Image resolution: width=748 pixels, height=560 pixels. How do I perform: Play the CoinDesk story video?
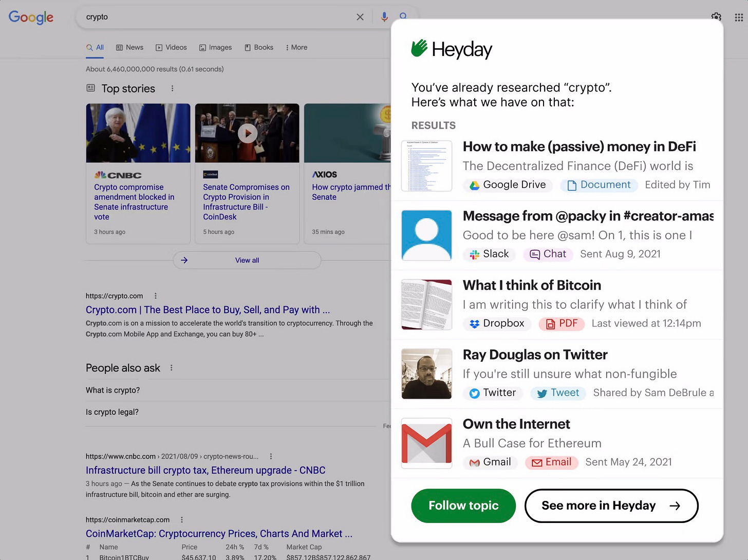247,134
